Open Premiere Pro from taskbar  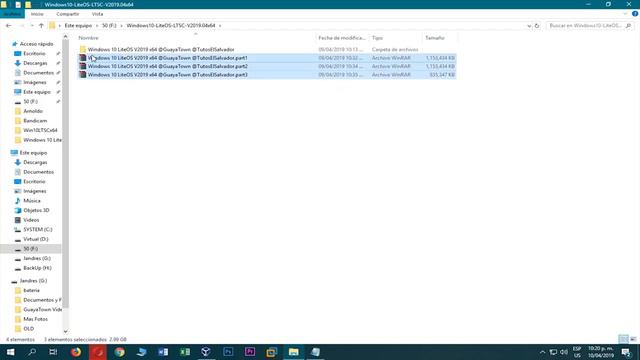(250, 352)
